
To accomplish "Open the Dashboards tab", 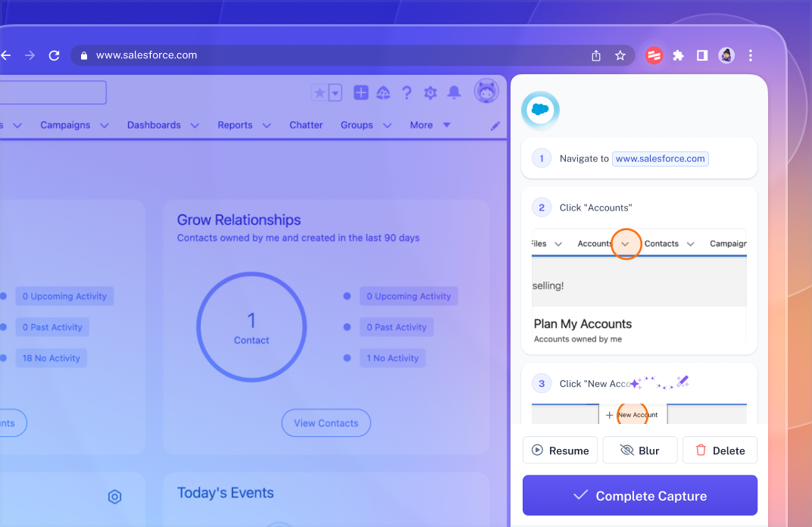I will click(154, 125).
